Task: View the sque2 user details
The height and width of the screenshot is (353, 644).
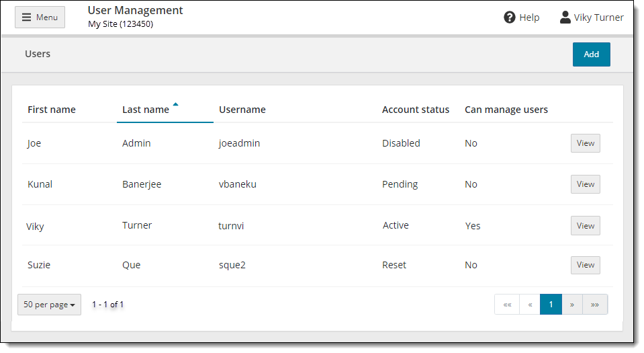Action: click(x=586, y=265)
